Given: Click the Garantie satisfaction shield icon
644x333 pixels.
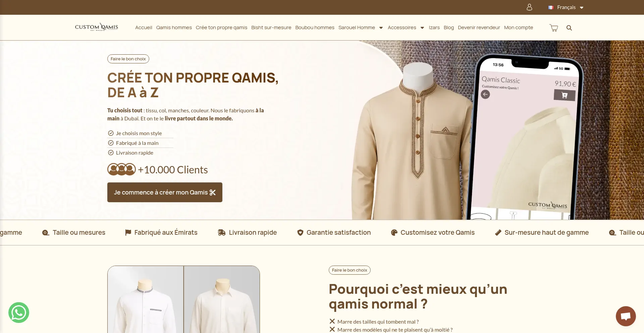Looking at the screenshot, I should pos(300,233).
